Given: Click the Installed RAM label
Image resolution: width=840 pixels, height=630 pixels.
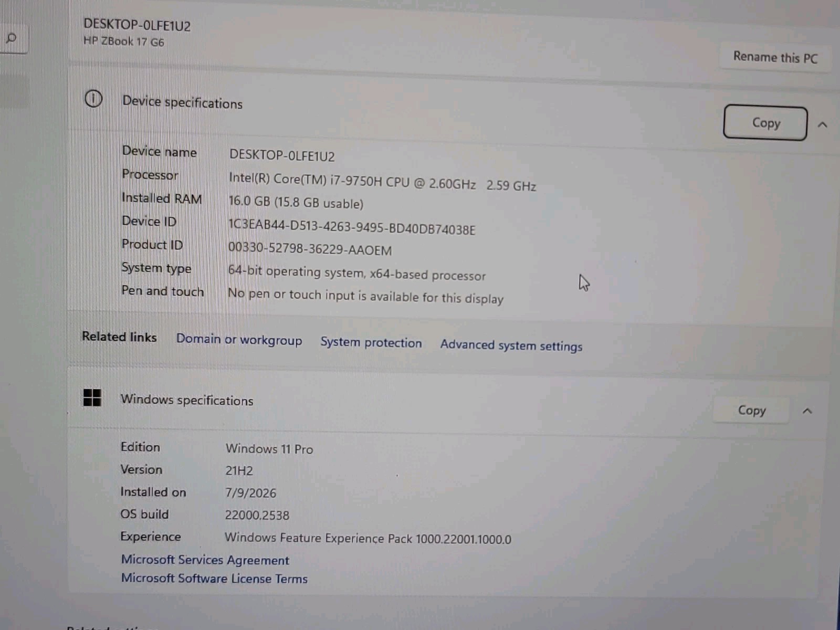Looking at the screenshot, I should [x=162, y=198].
